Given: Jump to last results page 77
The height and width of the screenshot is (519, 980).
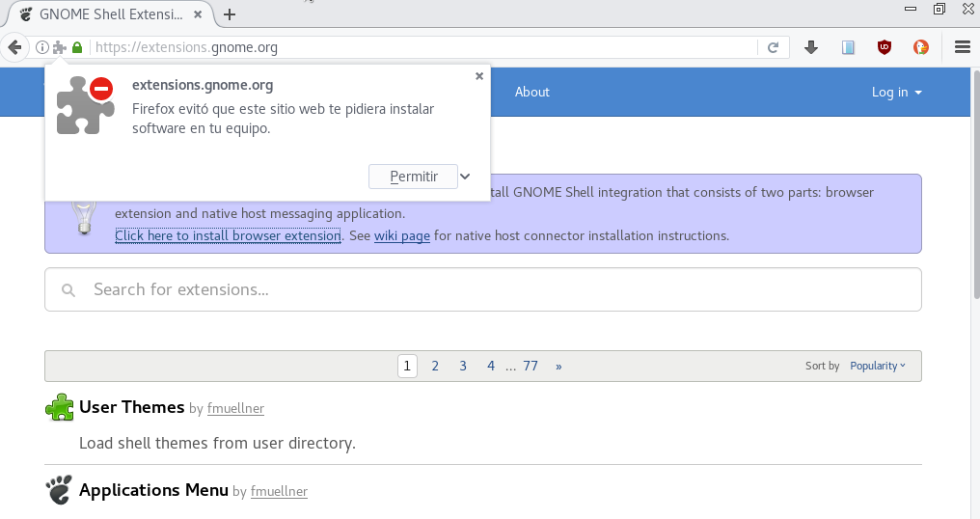Looking at the screenshot, I should click(x=531, y=366).
